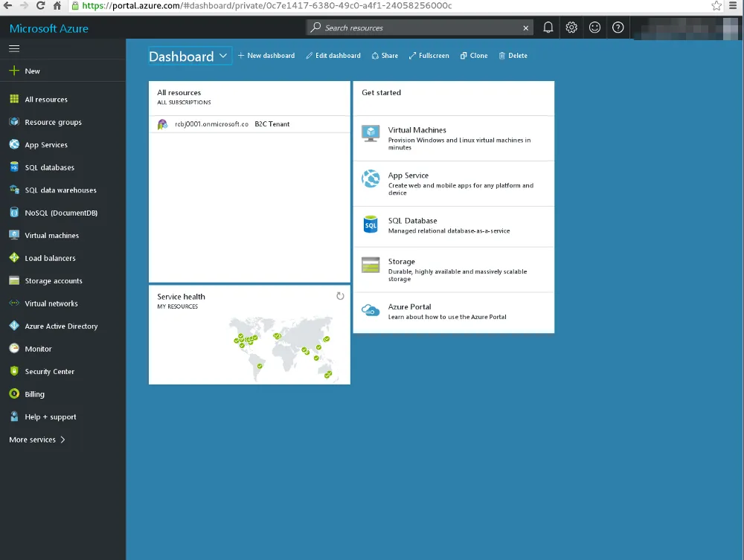744x560 pixels.
Task: Click the Monitor gauge icon
Action: (14, 349)
